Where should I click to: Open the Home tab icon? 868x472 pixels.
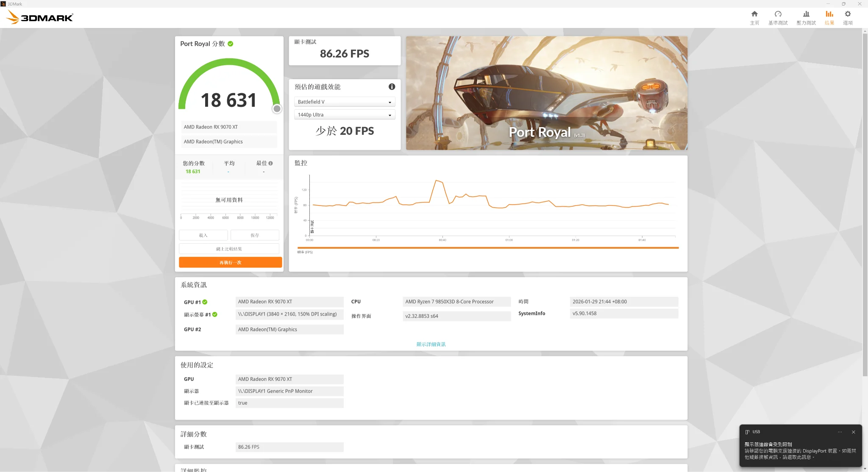click(x=754, y=14)
